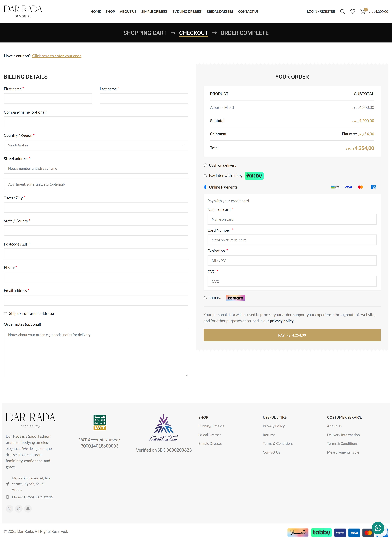Open SIMPLE DRESSES in the top menu
392x542 pixels.
154,11
